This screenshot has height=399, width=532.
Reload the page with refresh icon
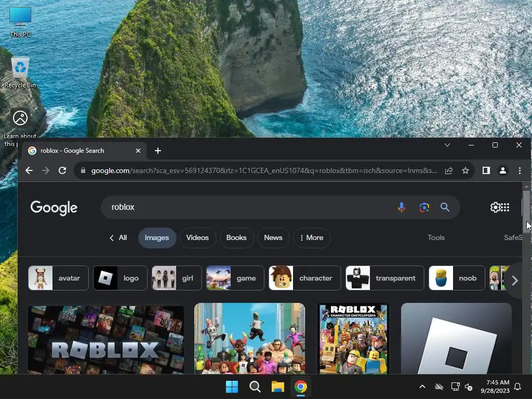(62, 170)
